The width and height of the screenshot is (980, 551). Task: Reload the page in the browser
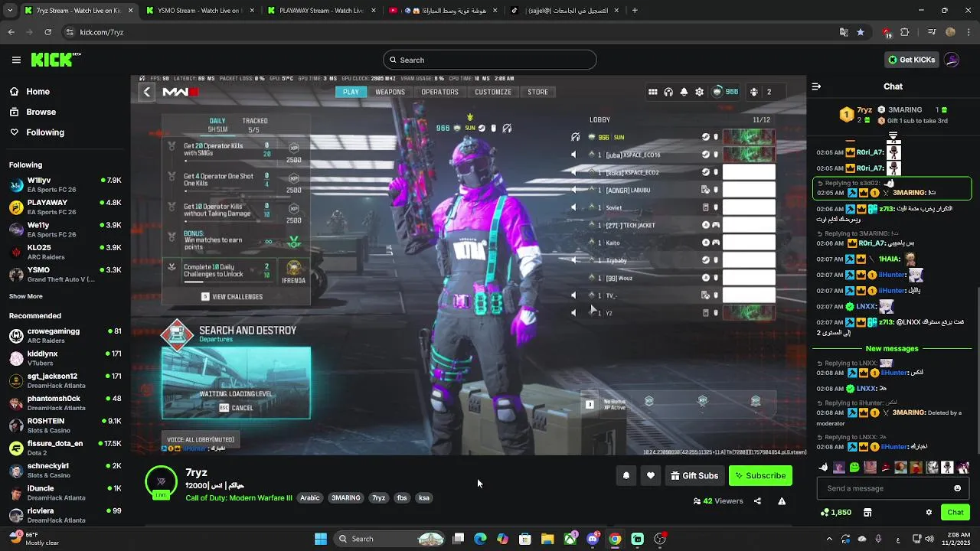coord(47,32)
